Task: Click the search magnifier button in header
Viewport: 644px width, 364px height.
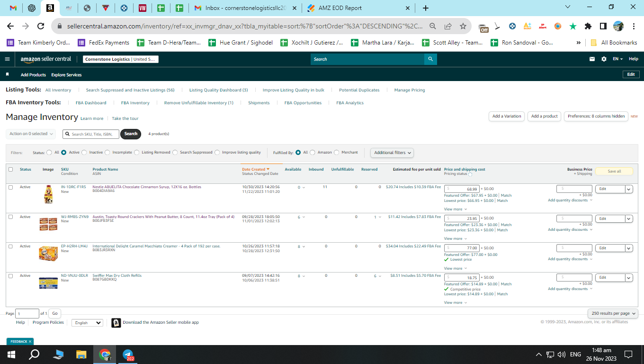Action: [x=430, y=59]
